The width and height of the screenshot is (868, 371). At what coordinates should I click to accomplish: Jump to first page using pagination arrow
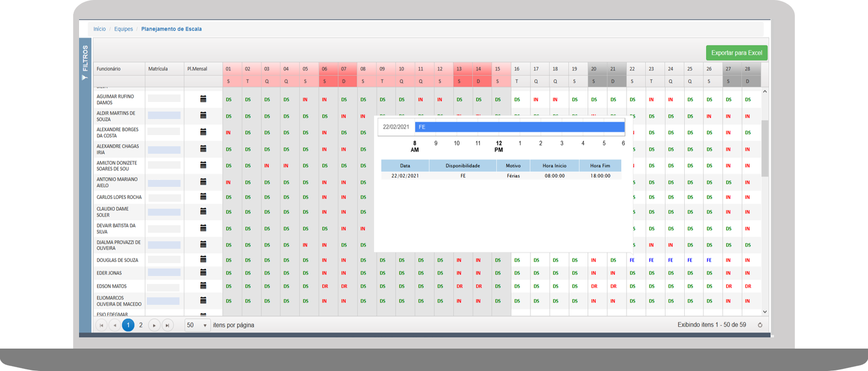click(101, 325)
